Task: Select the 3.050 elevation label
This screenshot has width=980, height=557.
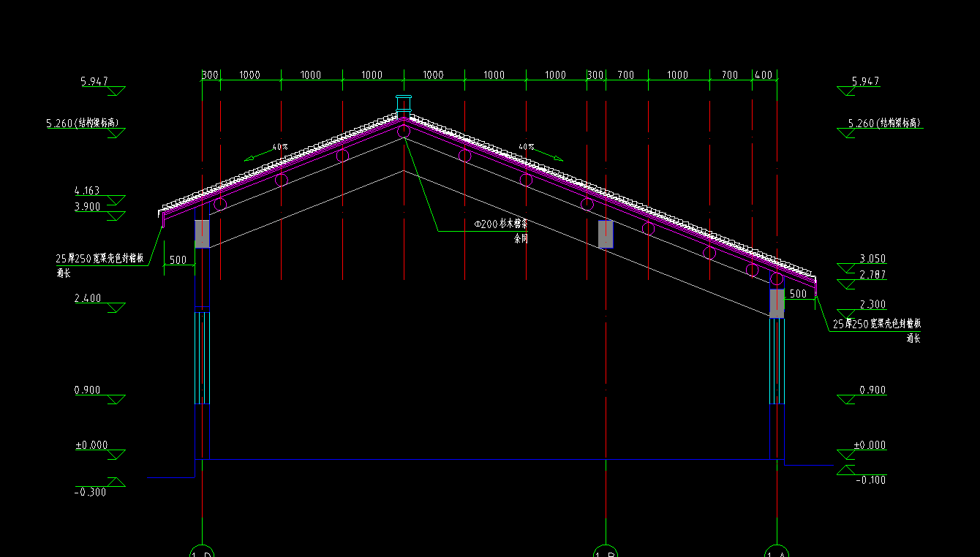Action: 872,259
